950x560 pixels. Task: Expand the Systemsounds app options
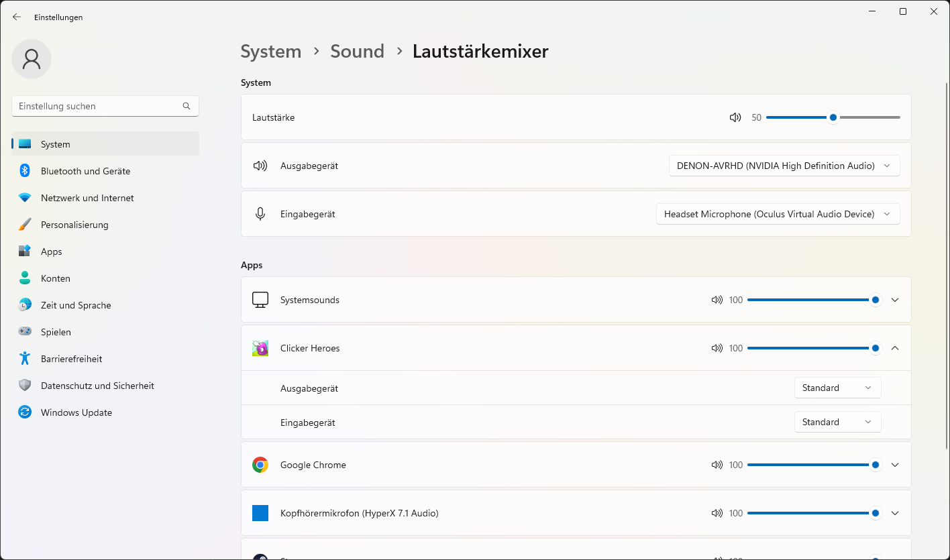pos(894,300)
